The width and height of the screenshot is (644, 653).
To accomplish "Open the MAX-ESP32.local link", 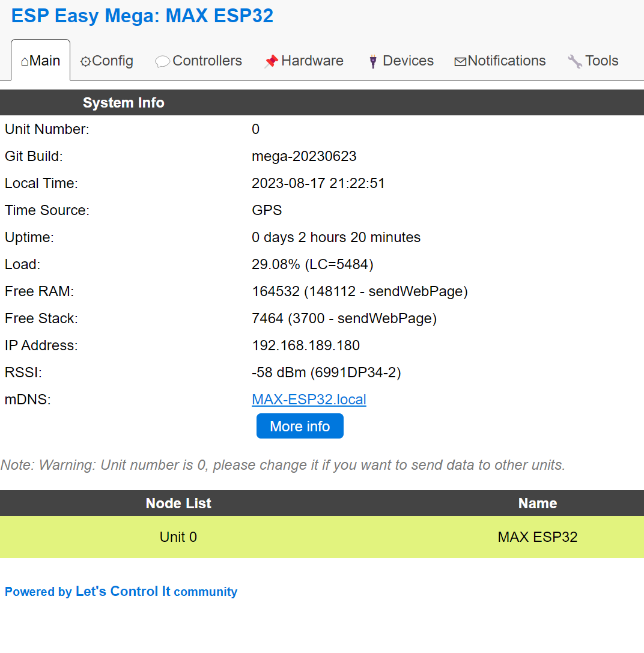I will 309,399.
